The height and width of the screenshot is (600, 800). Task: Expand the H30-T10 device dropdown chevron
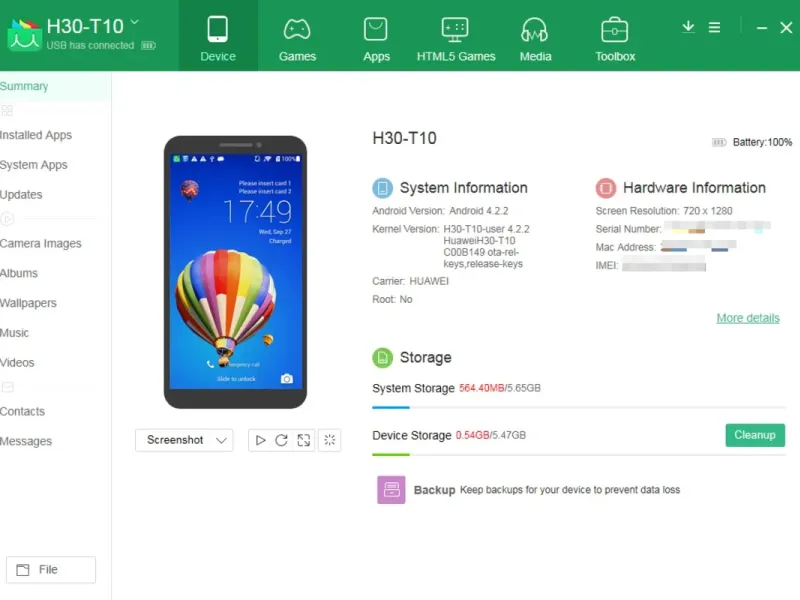pyautogui.click(x=135, y=22)
